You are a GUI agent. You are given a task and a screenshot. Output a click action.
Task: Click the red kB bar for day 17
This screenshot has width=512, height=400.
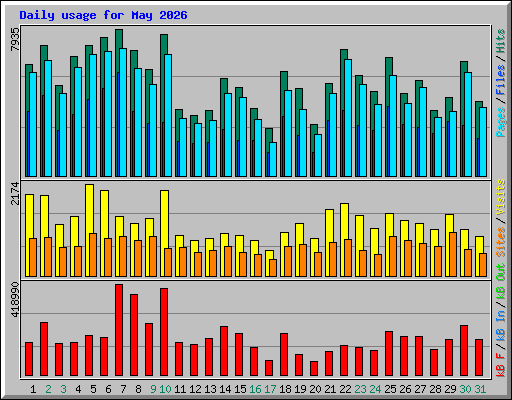[x=269, y=368]
